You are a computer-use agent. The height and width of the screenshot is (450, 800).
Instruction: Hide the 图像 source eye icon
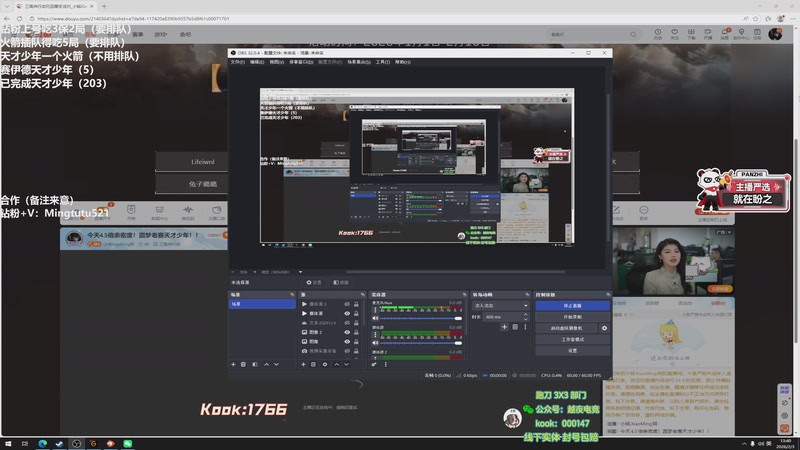(x=347, y=341)
